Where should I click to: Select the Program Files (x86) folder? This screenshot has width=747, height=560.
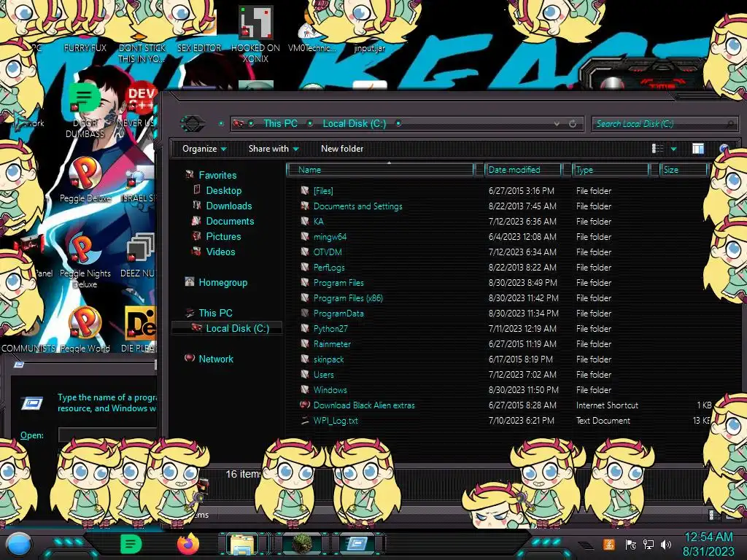point(348,298)
